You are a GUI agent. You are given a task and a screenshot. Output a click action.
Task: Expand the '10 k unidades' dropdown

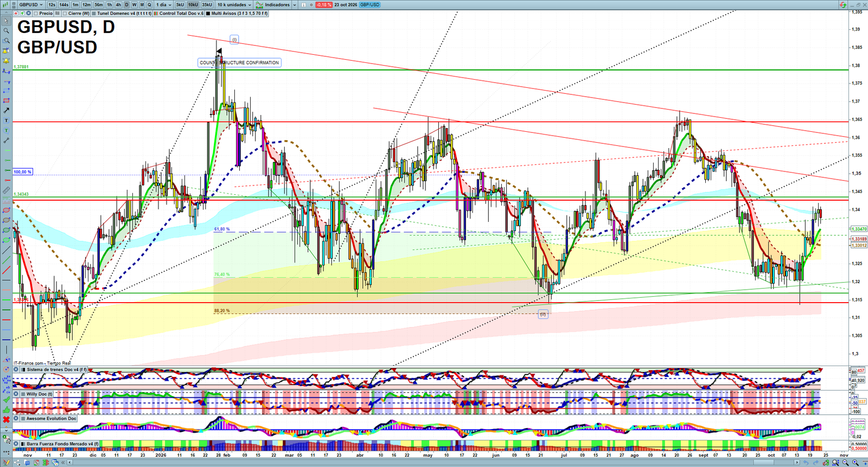[234, 5]
